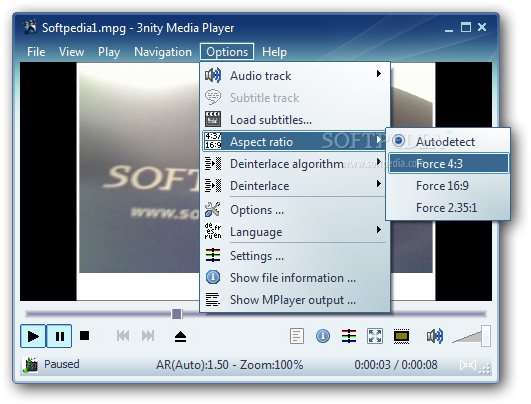
Task: Choose Settings ... from the menu
Action: pos(295,256)
